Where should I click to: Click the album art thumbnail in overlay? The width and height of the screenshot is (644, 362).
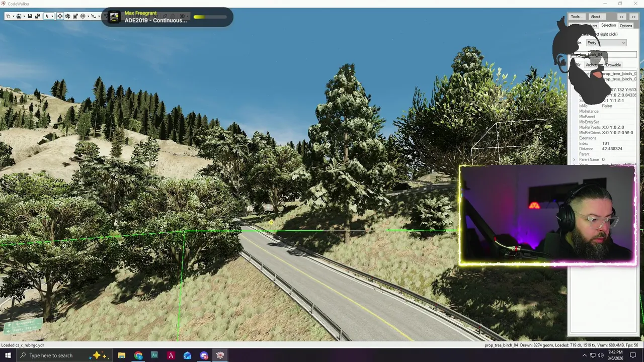click(x=115, y=18)
